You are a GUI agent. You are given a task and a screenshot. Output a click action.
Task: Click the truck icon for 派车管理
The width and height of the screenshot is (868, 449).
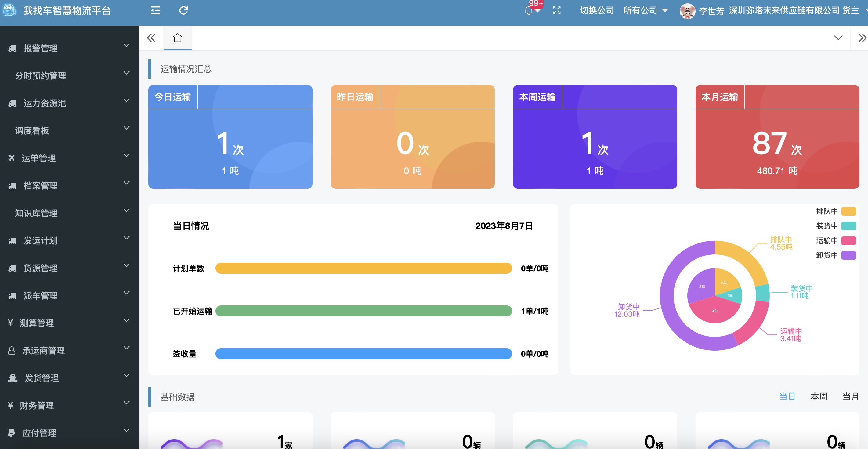click(13, 296)
